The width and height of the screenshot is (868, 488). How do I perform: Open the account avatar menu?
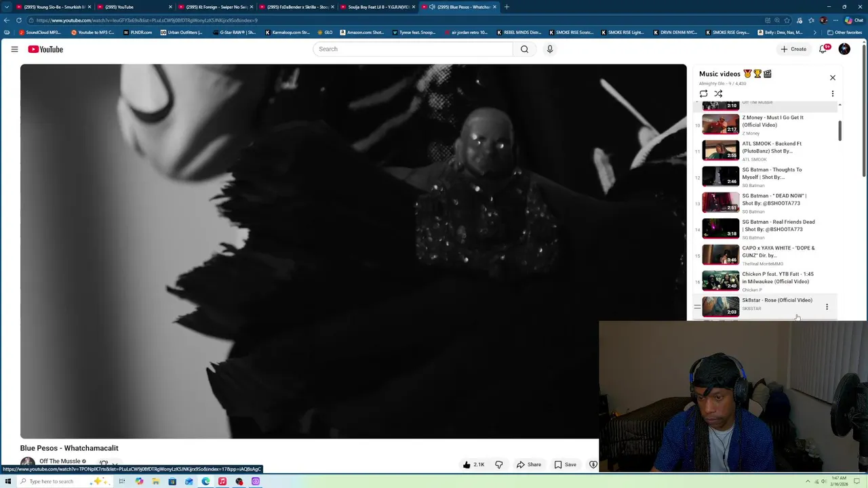(x=844, y=49)
